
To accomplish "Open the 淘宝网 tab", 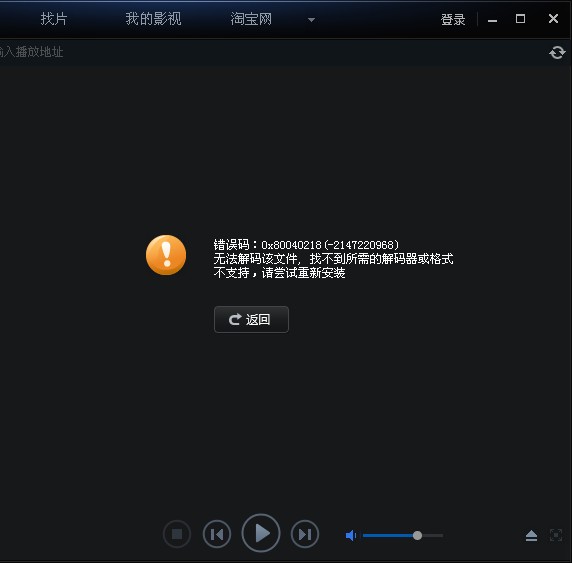I will coord(251,19).
